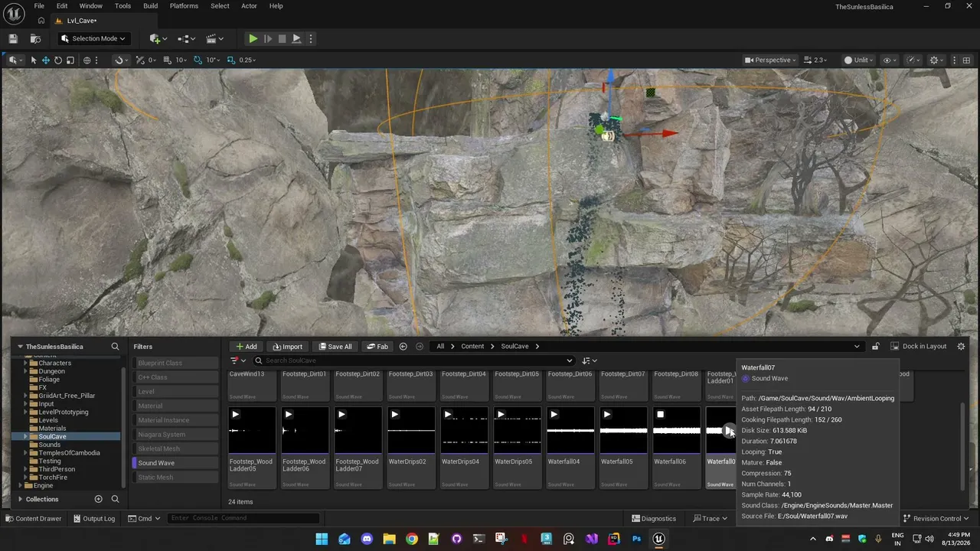Expand the Characters folder in tree
This screenshot has height=551, width=980.
coord(25,364)
